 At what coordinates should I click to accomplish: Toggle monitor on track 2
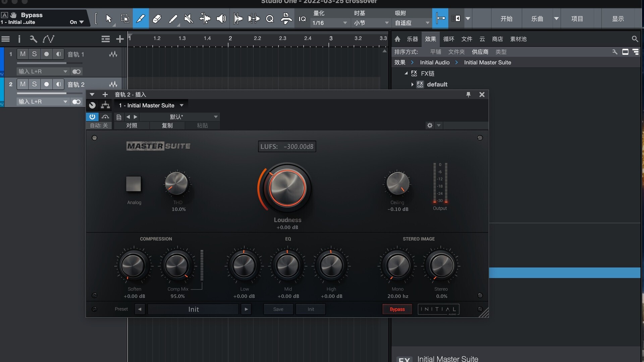tap(58, 84)
